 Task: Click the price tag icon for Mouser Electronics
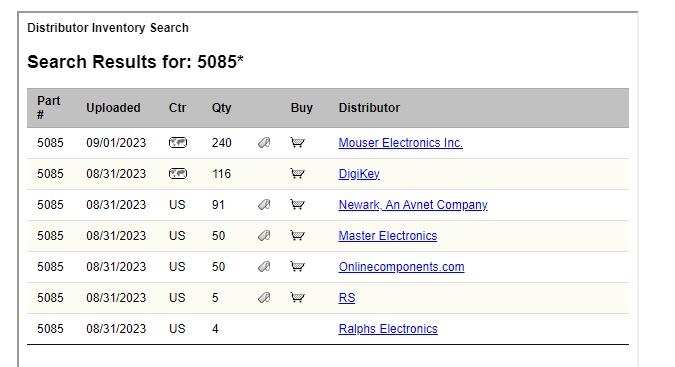[x=264, y=142]
